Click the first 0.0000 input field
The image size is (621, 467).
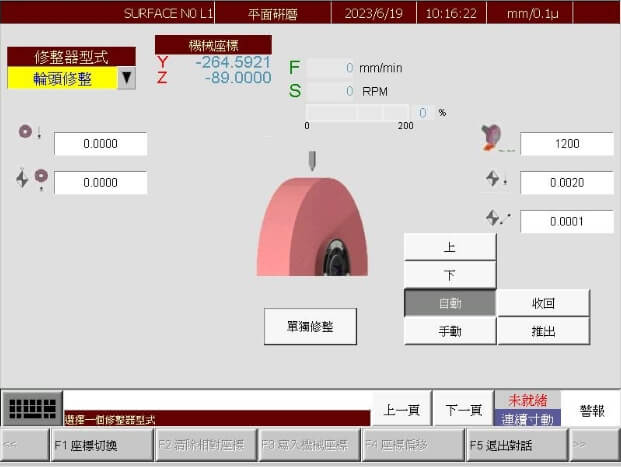101,144
